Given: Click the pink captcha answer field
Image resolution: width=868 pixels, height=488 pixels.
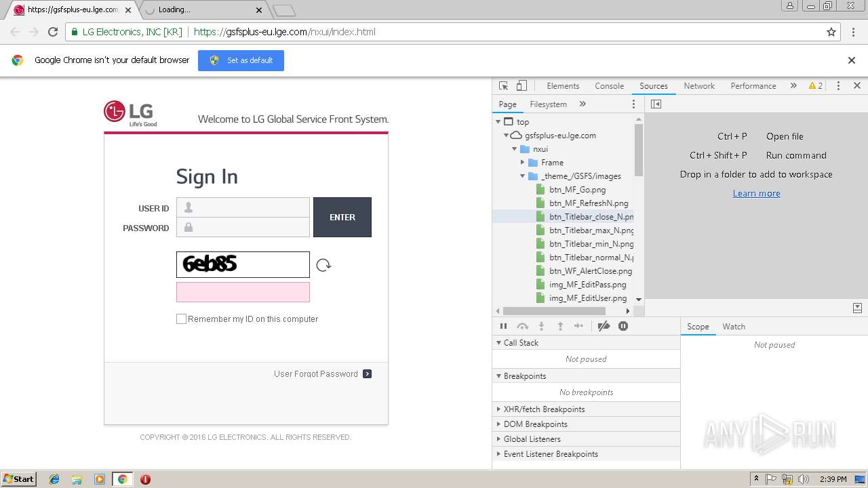Looking at the screenshot, I should click(x=243, y=292).
